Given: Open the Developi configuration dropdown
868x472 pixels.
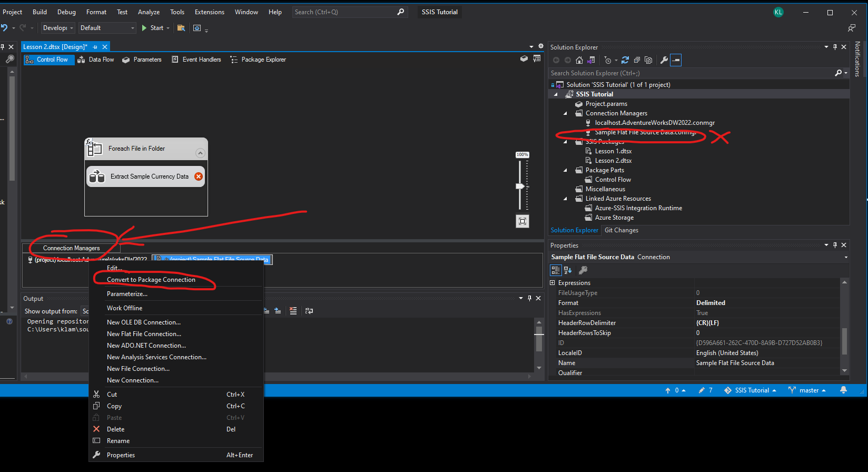Looking at the screenshot, I should click(x=58, y=28).
